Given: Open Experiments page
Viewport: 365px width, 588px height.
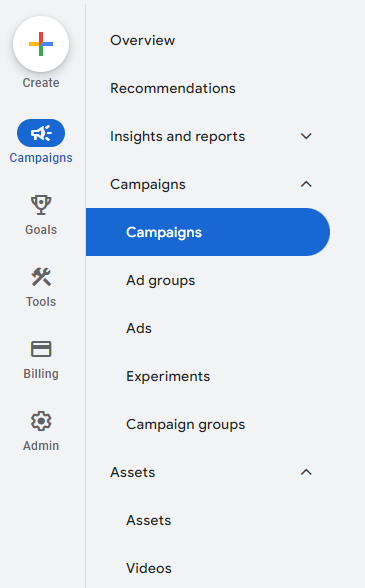Looking at the screenshot, I should click(168, 376).
